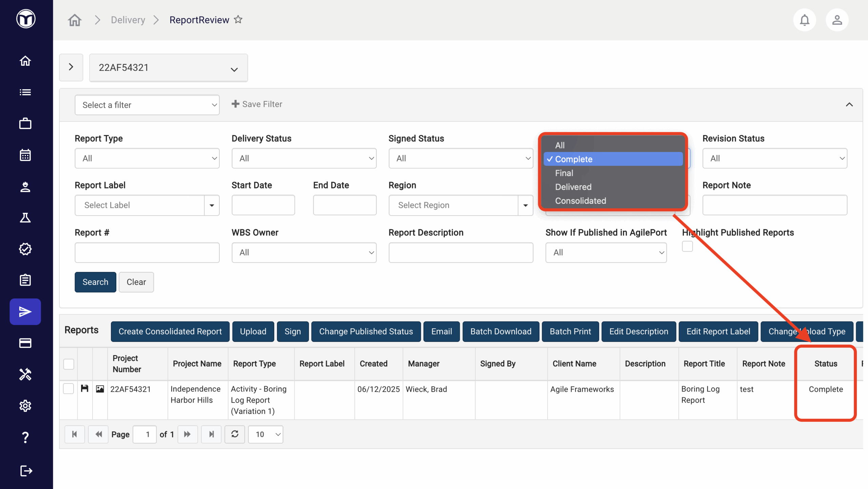Choose Delivered in the open status list
The height and width of the screenshot is (489, 868).
pyautogui.click(x=573, y=187)
